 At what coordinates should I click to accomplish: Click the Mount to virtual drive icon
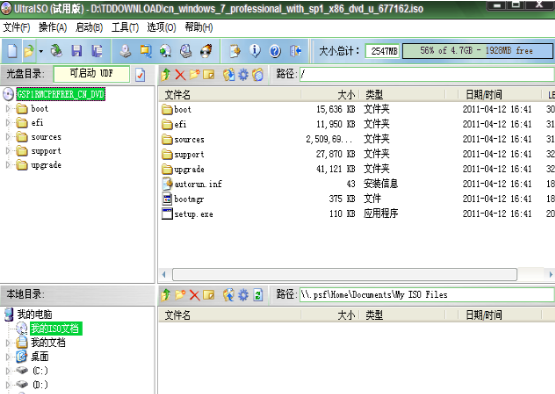coord(186,51)
